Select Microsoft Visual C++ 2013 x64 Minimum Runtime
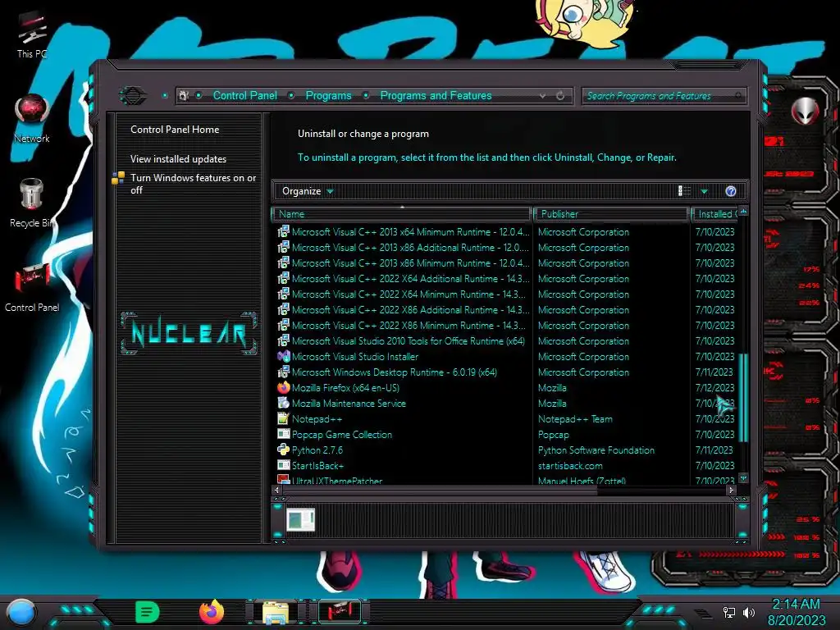The height and width of the screenshot is (630, 840). click(x=410, y=232)
